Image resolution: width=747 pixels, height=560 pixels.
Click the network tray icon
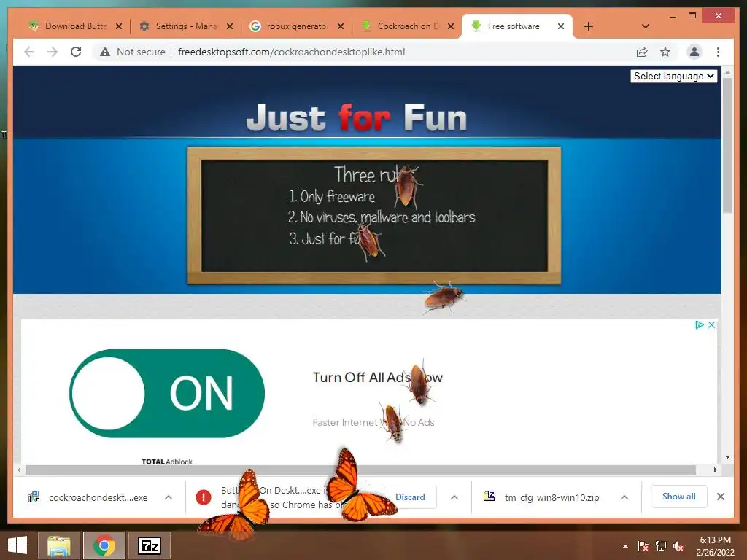[661, 546]
